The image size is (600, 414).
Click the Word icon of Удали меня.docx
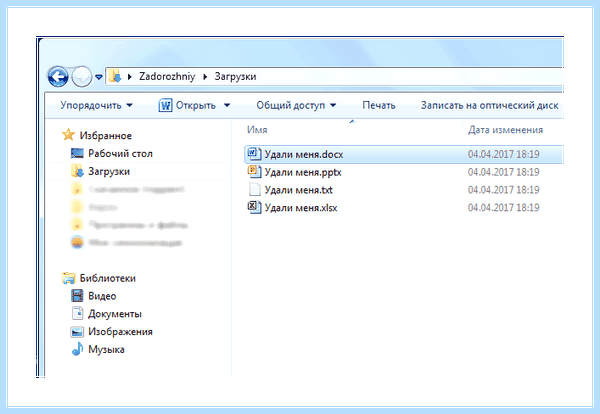point(254,154)
